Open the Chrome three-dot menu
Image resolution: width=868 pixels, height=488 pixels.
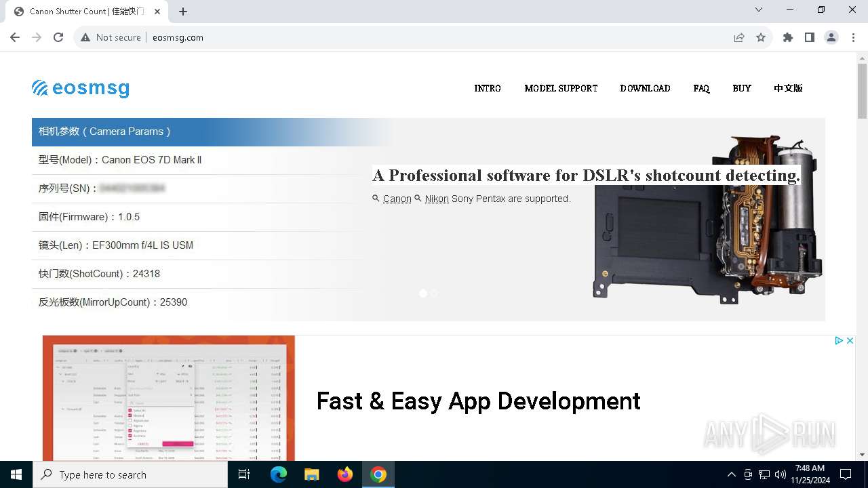pyautogui.click(x=852, y=37)
